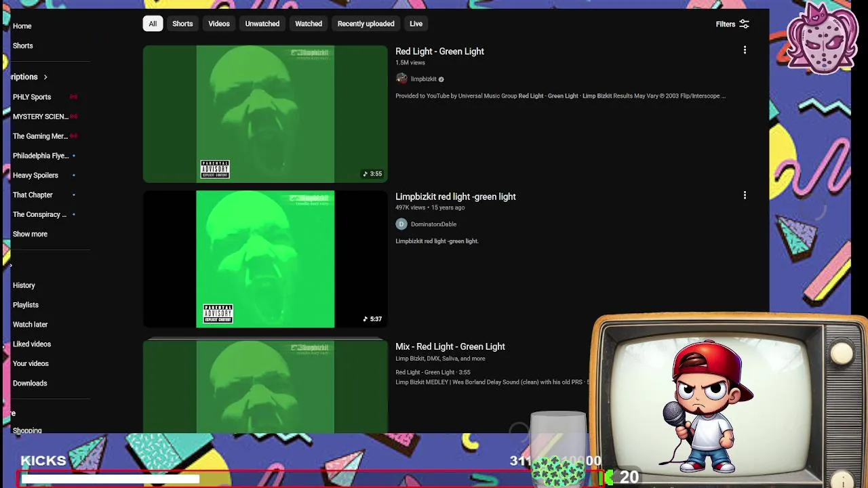The width and height of the screenshot is (868, 488).
Task: Open the Limpbizkit red light -green light title
Action: coord(456,197)
